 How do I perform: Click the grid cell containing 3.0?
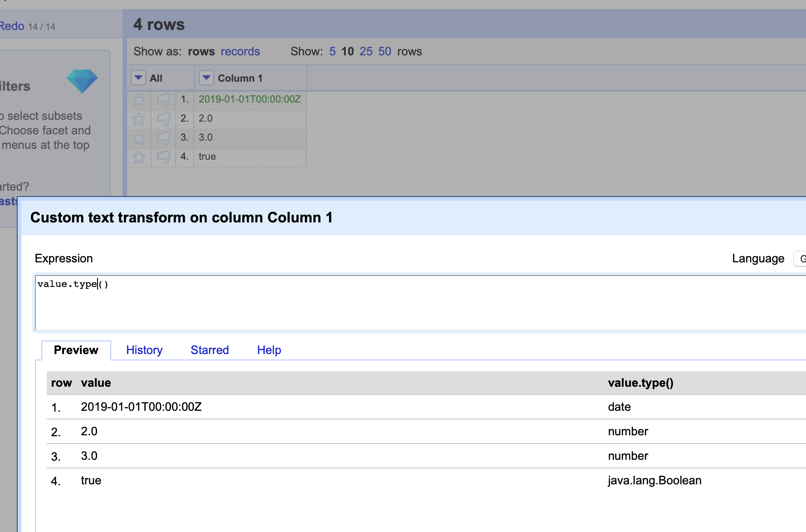tap(250, 138)
